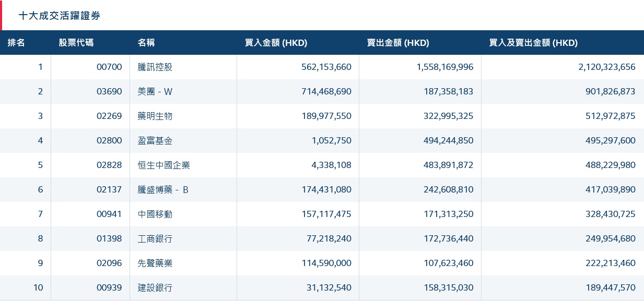
Task: Click buy amount 1,052,750
Action: coord(331,140)
